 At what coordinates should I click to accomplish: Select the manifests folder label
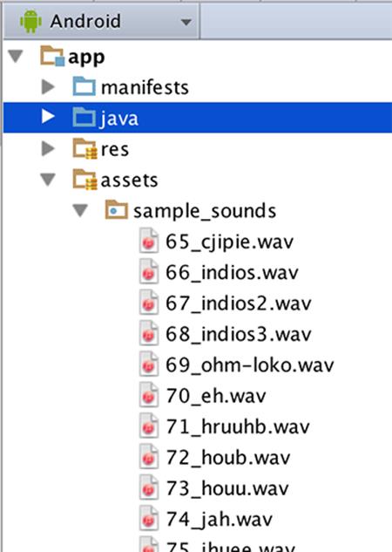pos(145,88)
